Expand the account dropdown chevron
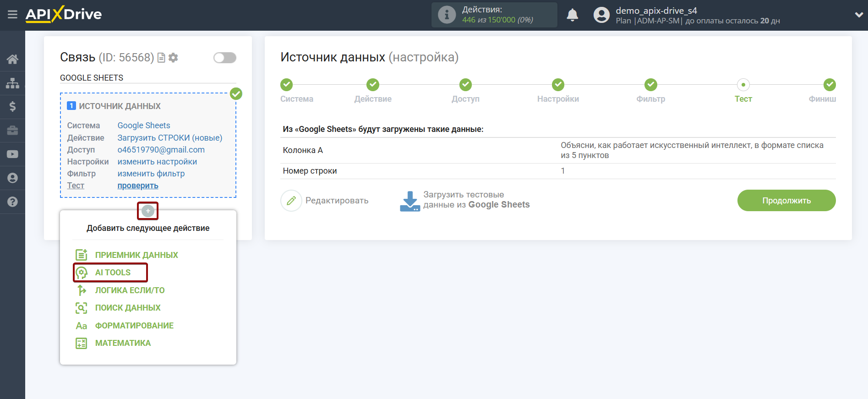This screenshot has height=399, width=868. pyautogui.click(x=859, y=15)
